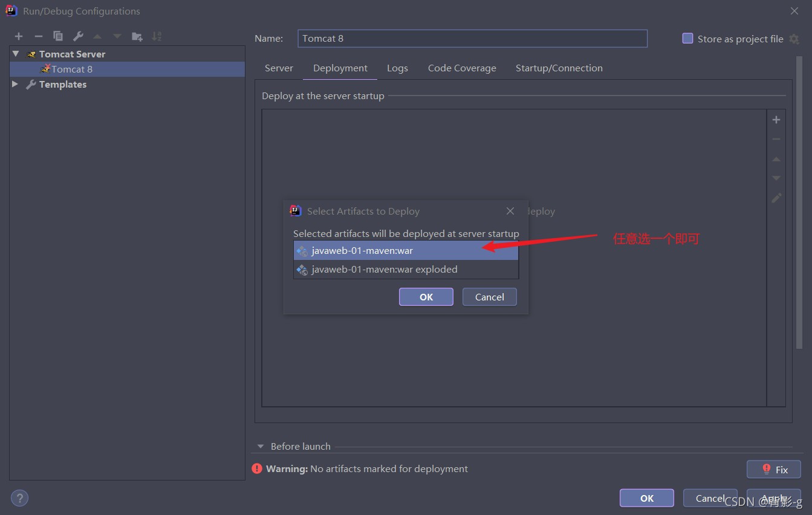This screenshot has width=812, height=515.
Task: Collapse the Tomcat Server tree node
Action: point(16,54)
